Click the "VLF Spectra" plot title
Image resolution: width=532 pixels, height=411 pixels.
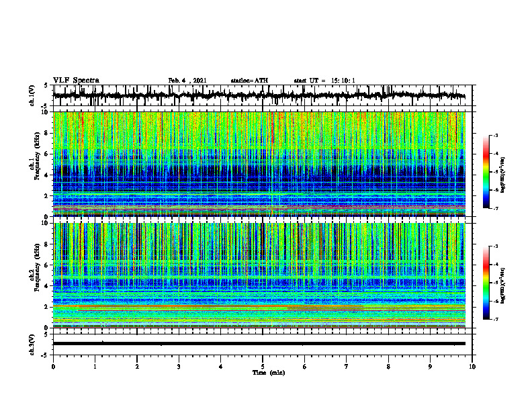tap(76, 81)
